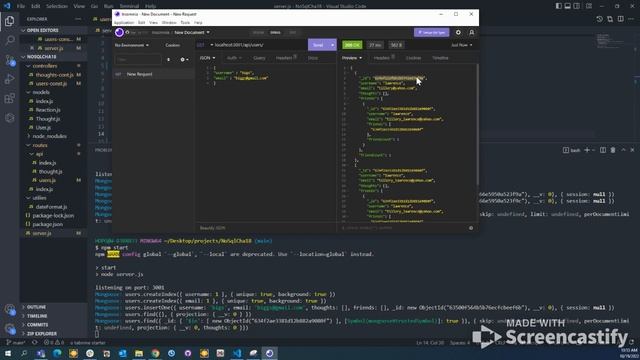The image size is (640, 360).
Task: Kill the terminal with the trash icon
Action: click(613, 150)
